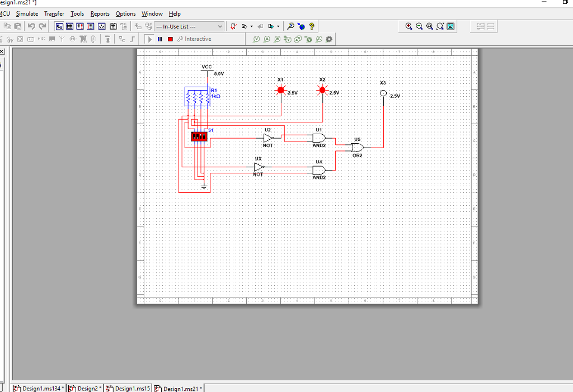
Task: Toggle the Design Toolbox panel visibility
Action: tap(58, 26)
